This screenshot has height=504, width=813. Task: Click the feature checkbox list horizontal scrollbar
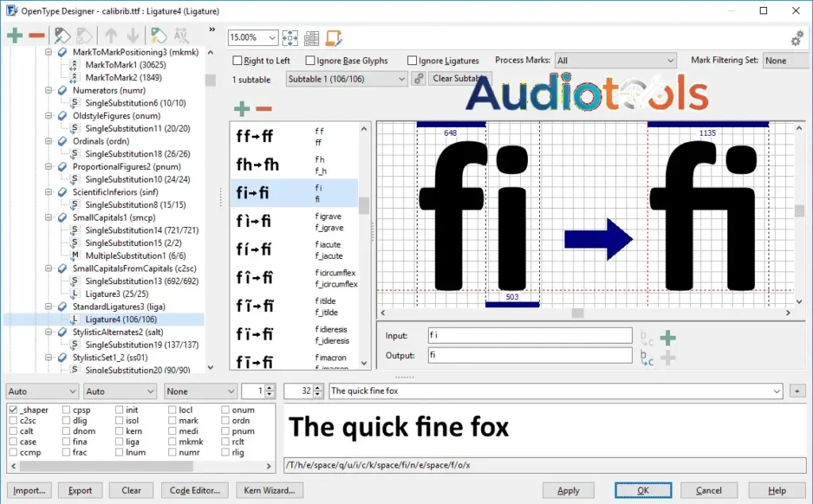(106, 466)
